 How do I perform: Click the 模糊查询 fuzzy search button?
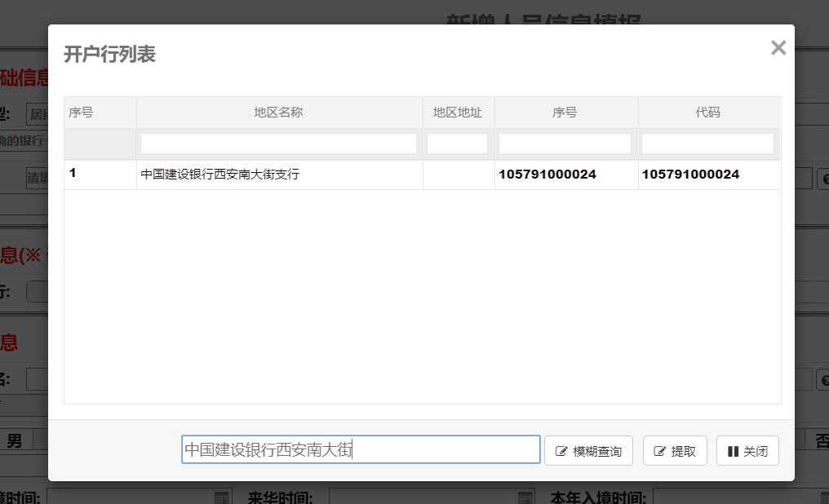588,451
